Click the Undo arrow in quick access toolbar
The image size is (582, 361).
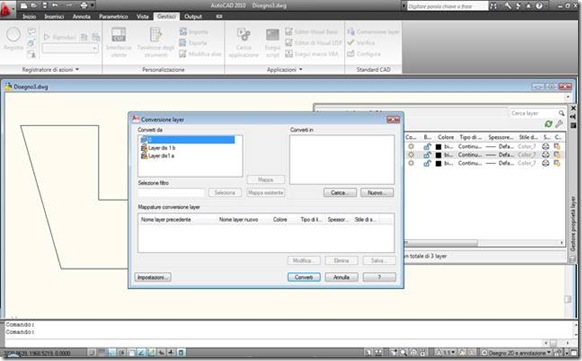(55, 6)
